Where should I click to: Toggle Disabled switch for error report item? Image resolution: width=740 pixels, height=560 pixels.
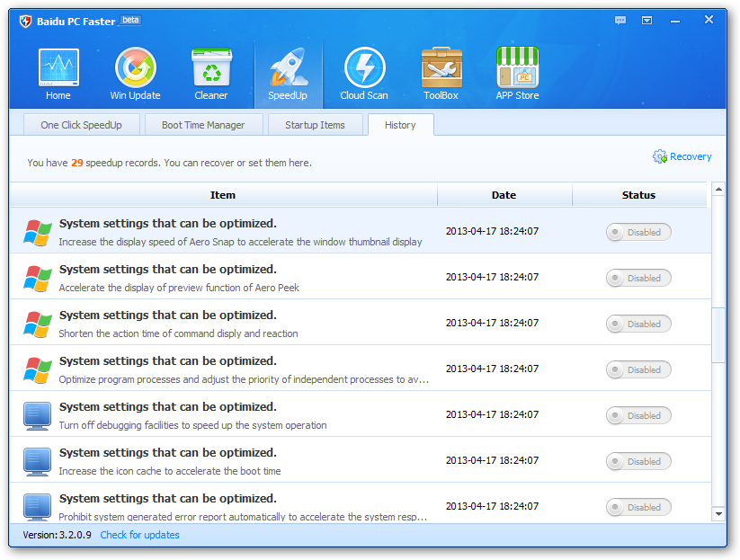coord(638,507)
